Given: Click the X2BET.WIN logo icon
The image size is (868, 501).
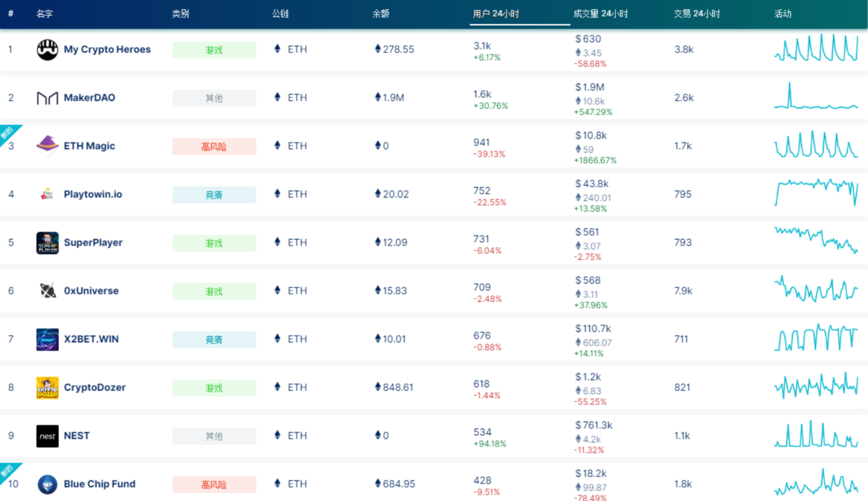Looking at the screenshot, I should pyautogui.click(x=47, y=340).
